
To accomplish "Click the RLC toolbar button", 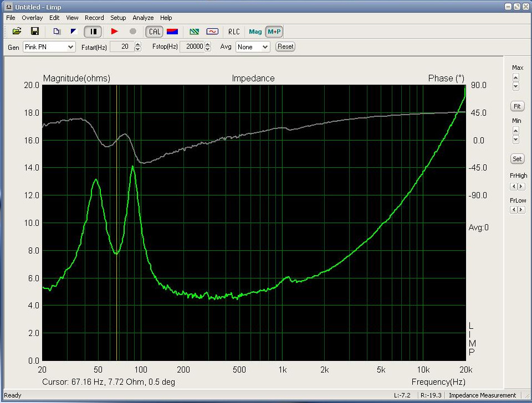I will coord(234,32).
